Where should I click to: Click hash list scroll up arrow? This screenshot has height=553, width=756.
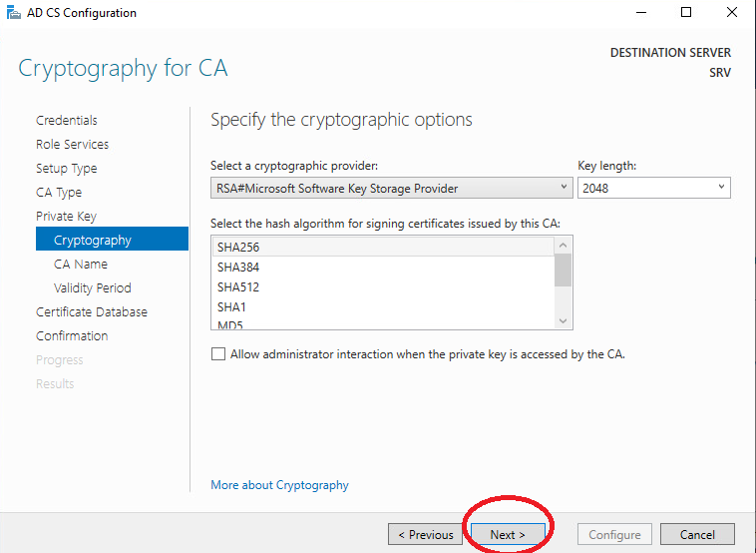[x=563, y=246]
